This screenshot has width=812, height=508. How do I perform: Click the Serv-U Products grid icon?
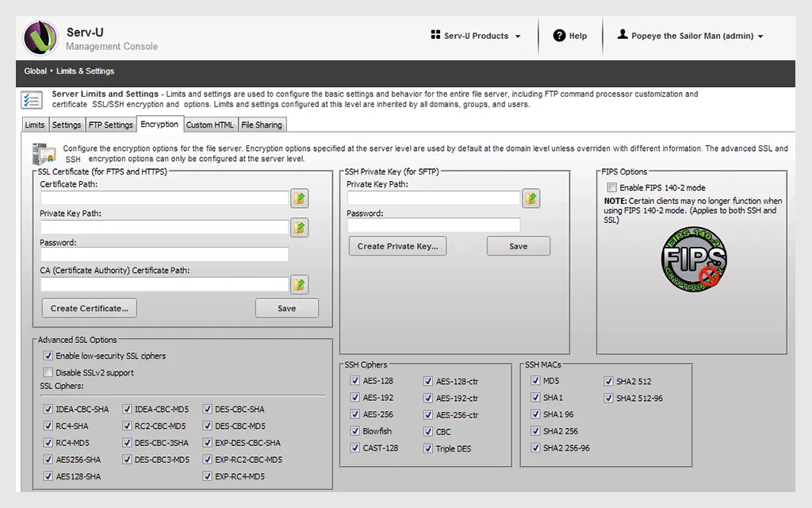(x=434, y=35)
